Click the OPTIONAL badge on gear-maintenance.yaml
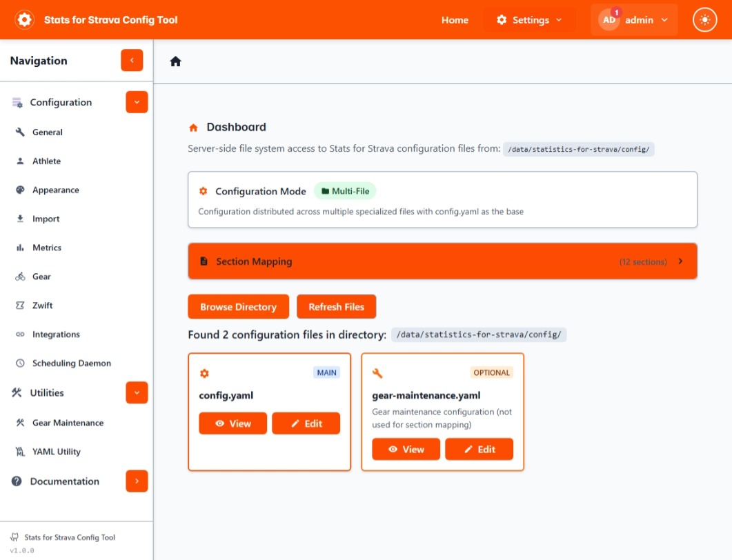The height and width of the screenshot is (560, 732). [492, 372]
